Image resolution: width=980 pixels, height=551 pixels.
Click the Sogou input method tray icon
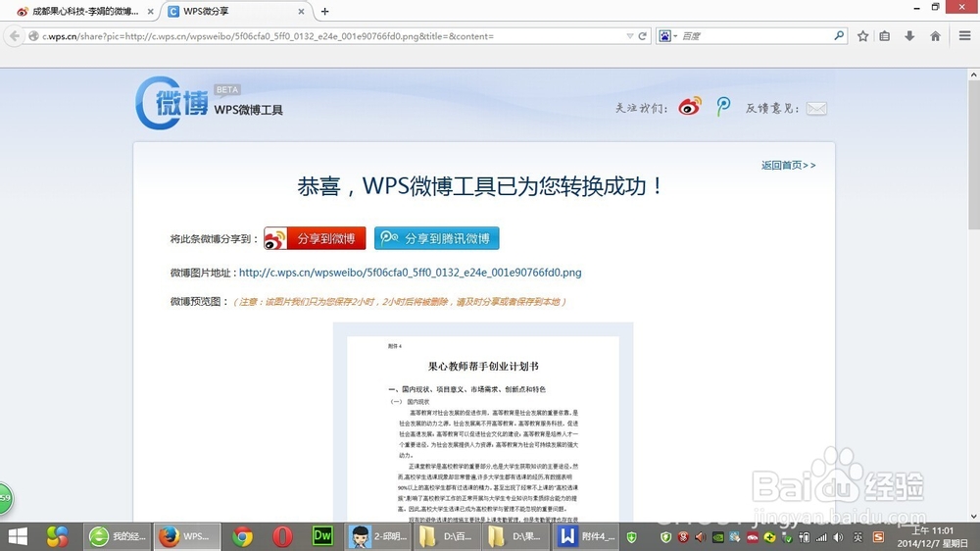[878, 537]
